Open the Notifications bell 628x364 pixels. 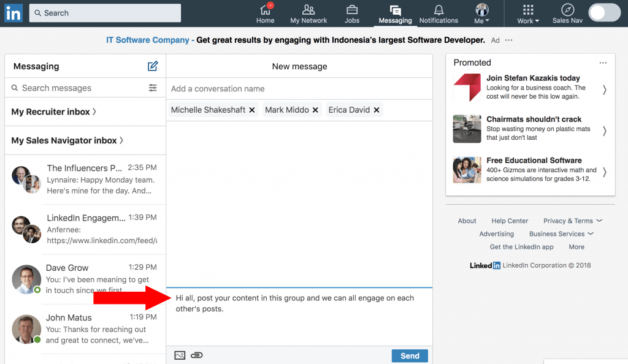click(438, 9)
